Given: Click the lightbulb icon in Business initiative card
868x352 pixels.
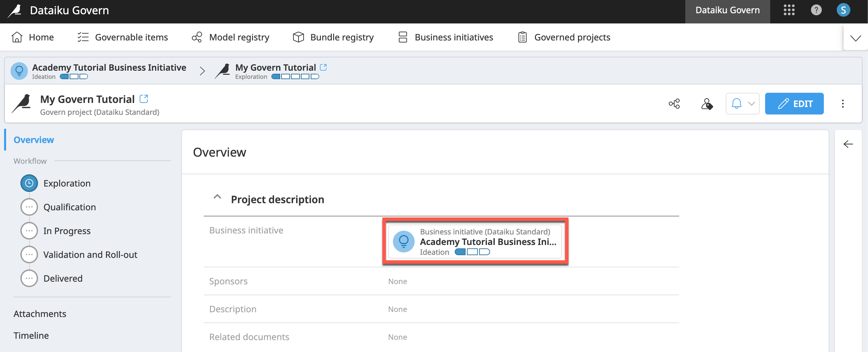Looking at the screenshot, I should click(x=404, y=242).
